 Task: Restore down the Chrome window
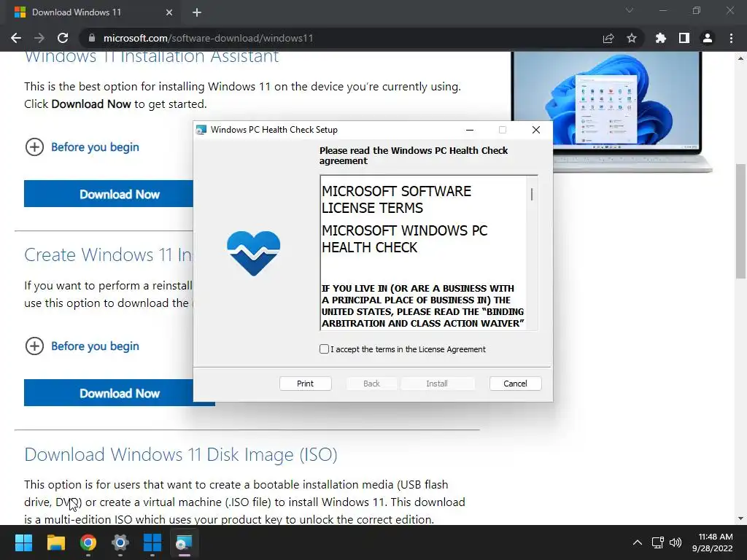coord(697,10)
